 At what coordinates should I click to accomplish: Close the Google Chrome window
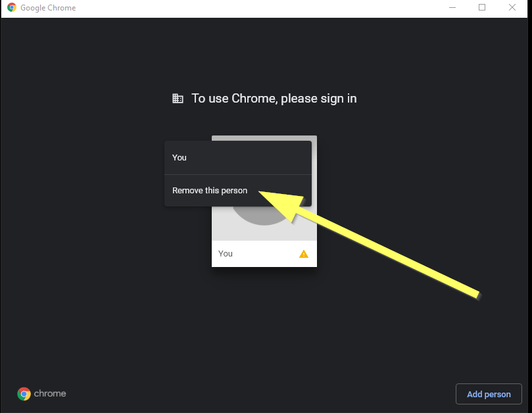coord(512,7)
